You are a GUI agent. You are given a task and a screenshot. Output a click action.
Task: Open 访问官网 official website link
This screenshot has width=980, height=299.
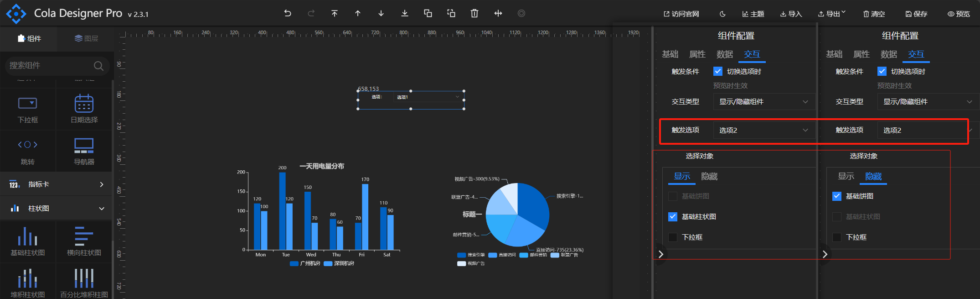(x=681, y=14)
